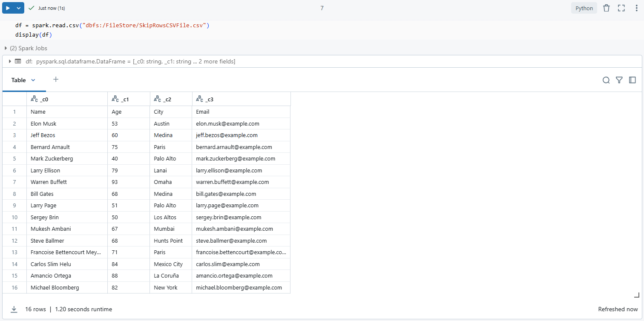Click the 'Just now (1s)' run status

pyautogui.click(x=51, y=8)
